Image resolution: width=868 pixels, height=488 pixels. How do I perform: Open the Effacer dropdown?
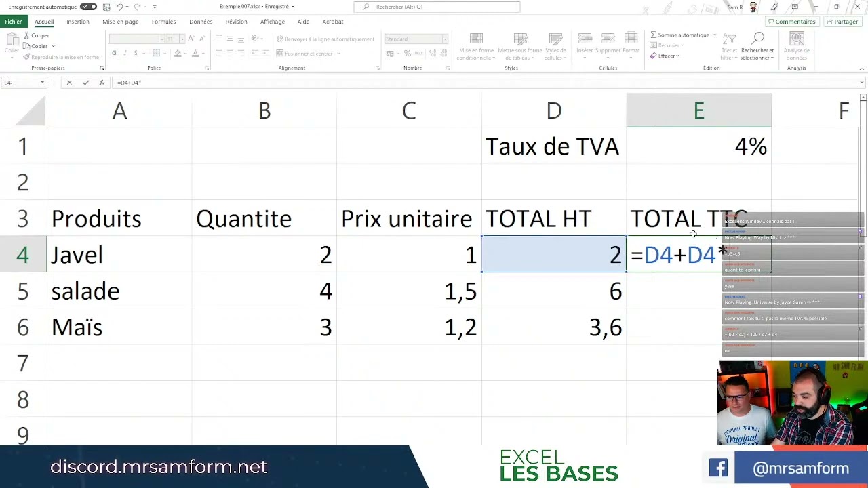point(665,56)
